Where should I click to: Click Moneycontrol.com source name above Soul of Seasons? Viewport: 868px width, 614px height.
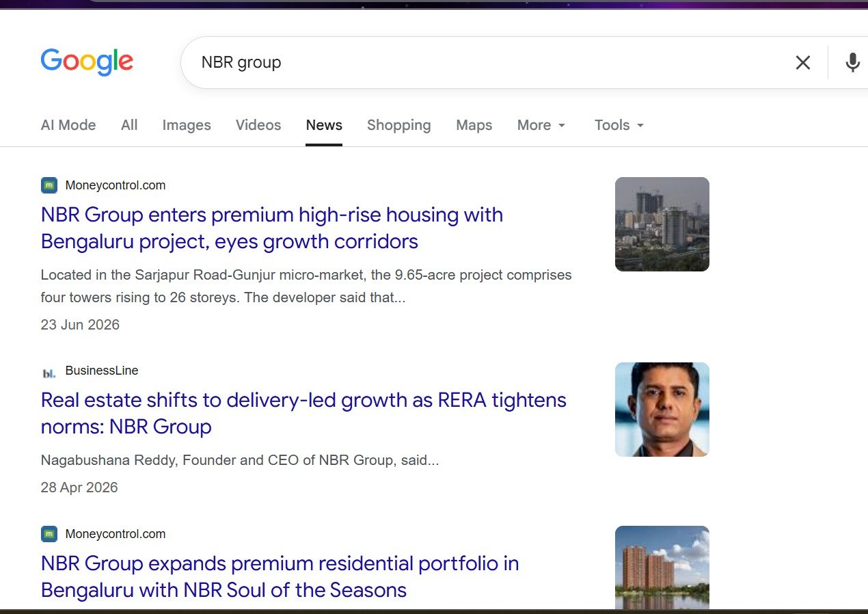coord(116,534)
